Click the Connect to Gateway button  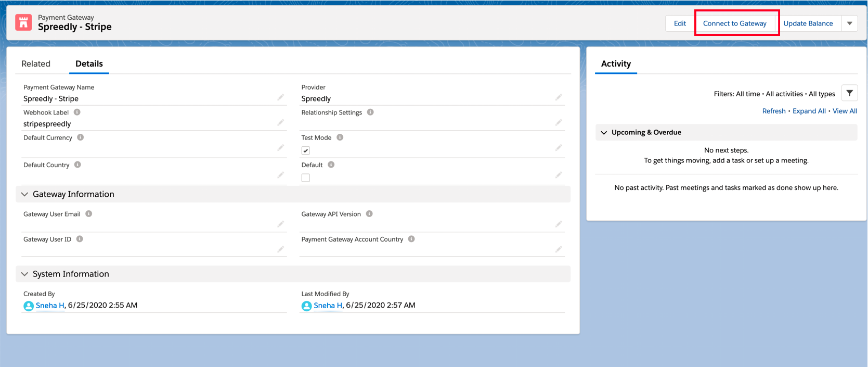(734, 23)
